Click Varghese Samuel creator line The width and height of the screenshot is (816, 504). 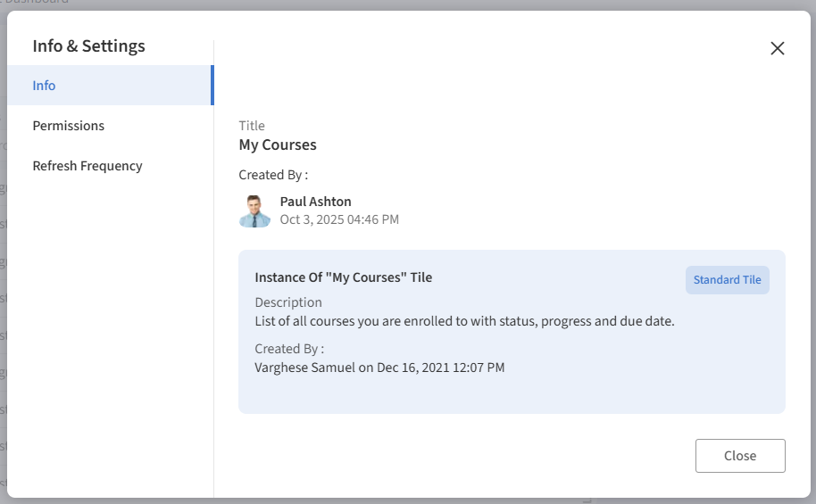[x=379, y=368]
